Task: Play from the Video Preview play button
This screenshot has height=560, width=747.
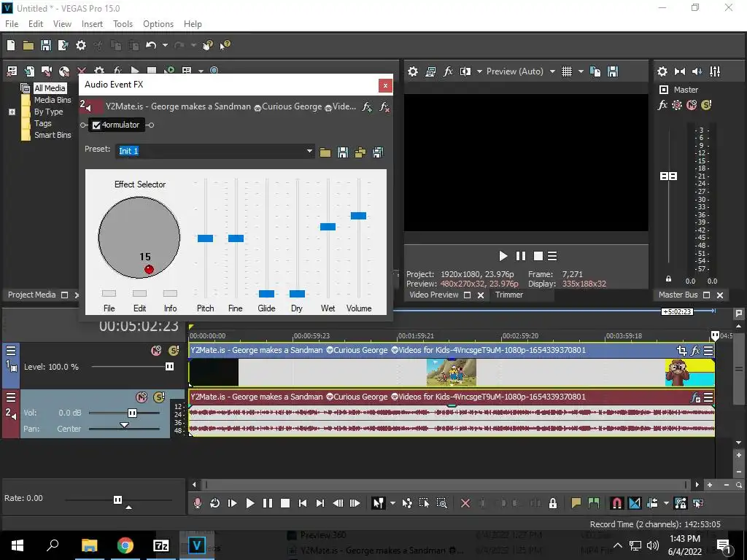Action: click(503, 256)
